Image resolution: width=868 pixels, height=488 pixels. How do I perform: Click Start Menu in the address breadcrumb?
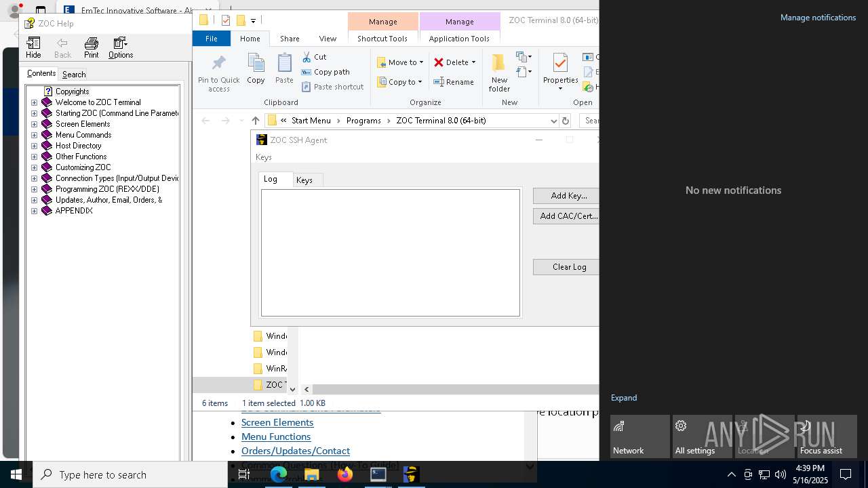pyautogui.click(x=311, y=121)
